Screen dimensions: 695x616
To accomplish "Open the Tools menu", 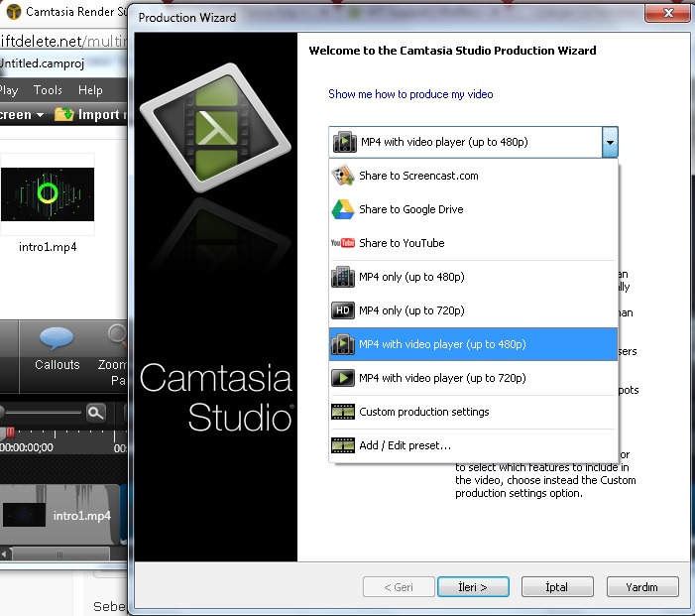I will click(x=48, y=90).
